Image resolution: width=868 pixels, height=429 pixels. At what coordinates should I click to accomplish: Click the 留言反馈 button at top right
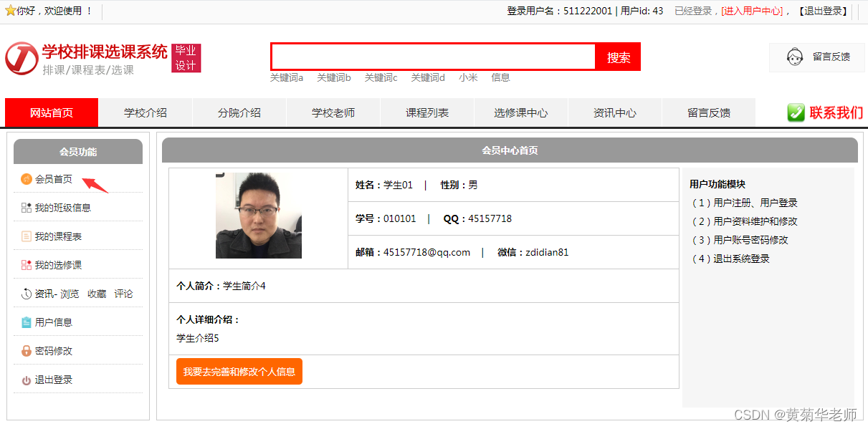817,57
